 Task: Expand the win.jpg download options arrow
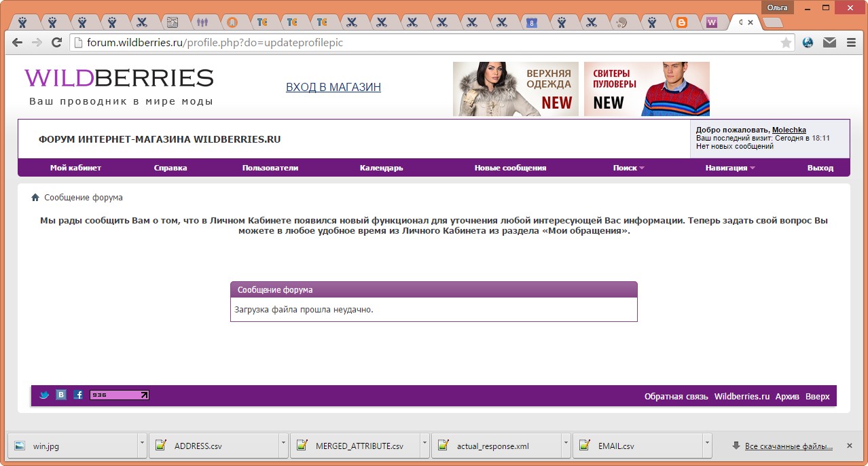[x=143, y=446]
